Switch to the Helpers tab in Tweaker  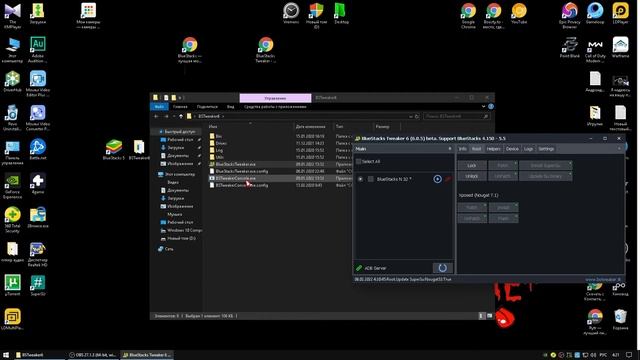click(493, 149)
